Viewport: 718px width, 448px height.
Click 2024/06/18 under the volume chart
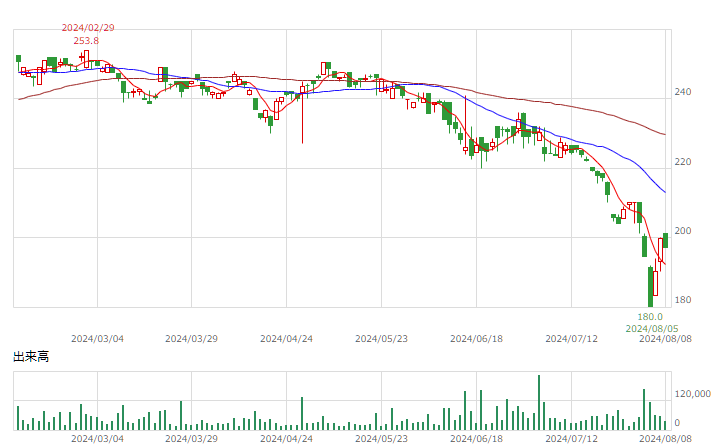(x=476, y=438)
